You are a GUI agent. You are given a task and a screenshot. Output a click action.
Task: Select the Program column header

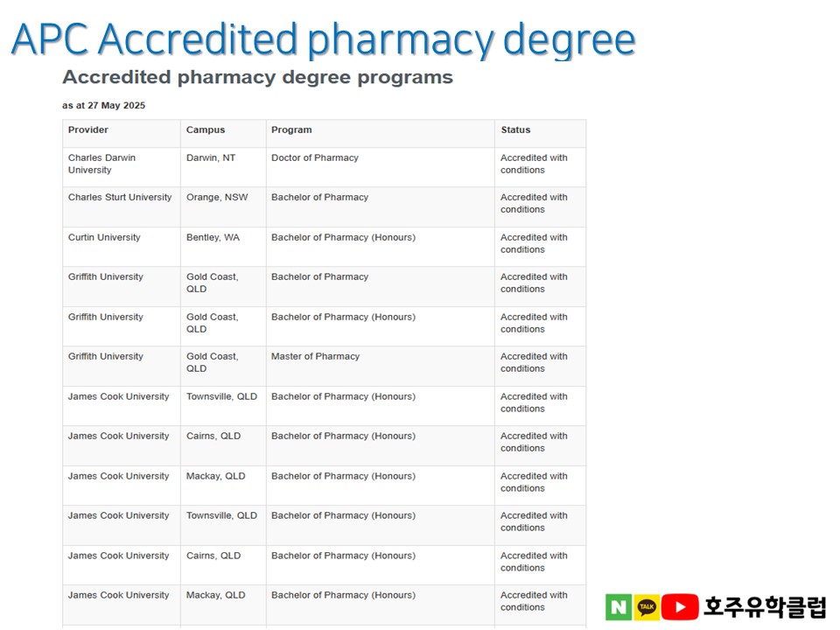coord(291,130)
